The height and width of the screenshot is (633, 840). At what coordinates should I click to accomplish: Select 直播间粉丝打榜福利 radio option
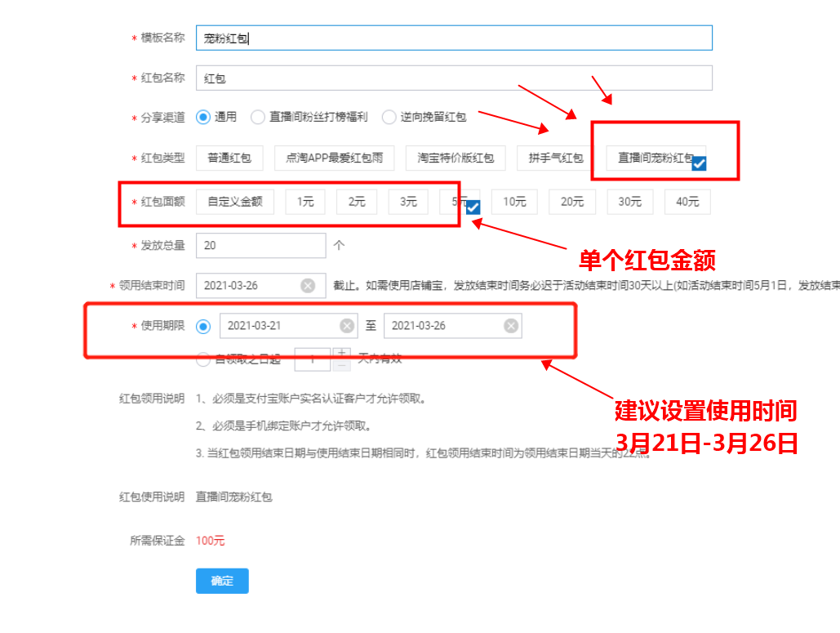coord(258,117)
